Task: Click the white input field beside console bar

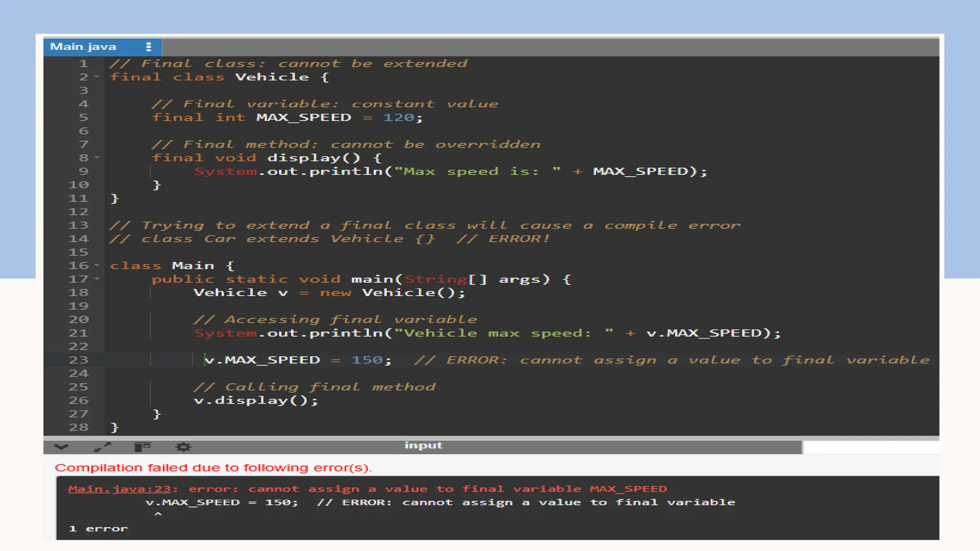Action: 870,447
